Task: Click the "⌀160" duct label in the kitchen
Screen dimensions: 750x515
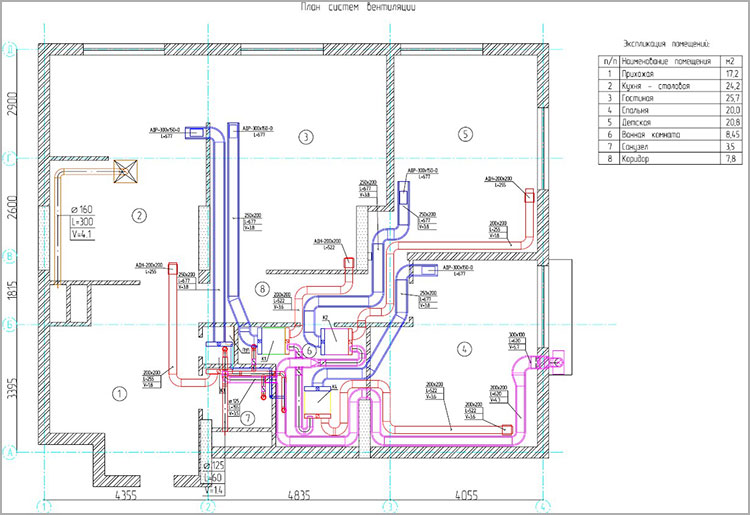Action: coord(81,209)
